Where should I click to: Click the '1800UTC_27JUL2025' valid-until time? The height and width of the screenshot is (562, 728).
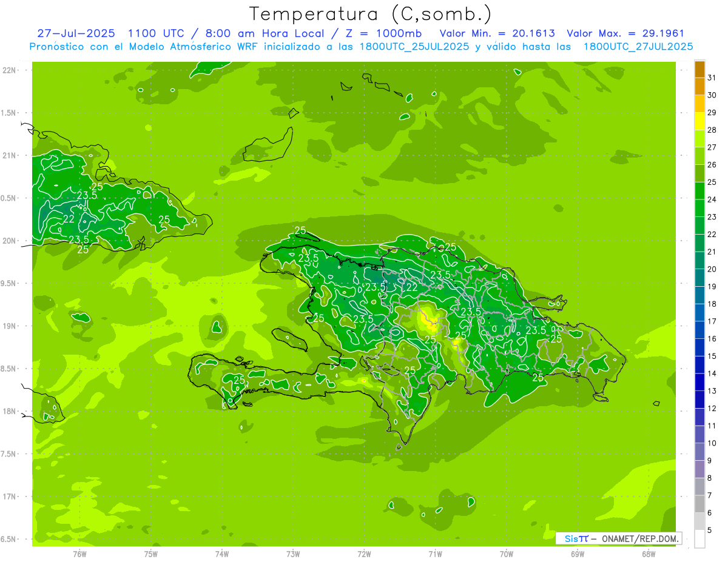[x=638, y=46]
